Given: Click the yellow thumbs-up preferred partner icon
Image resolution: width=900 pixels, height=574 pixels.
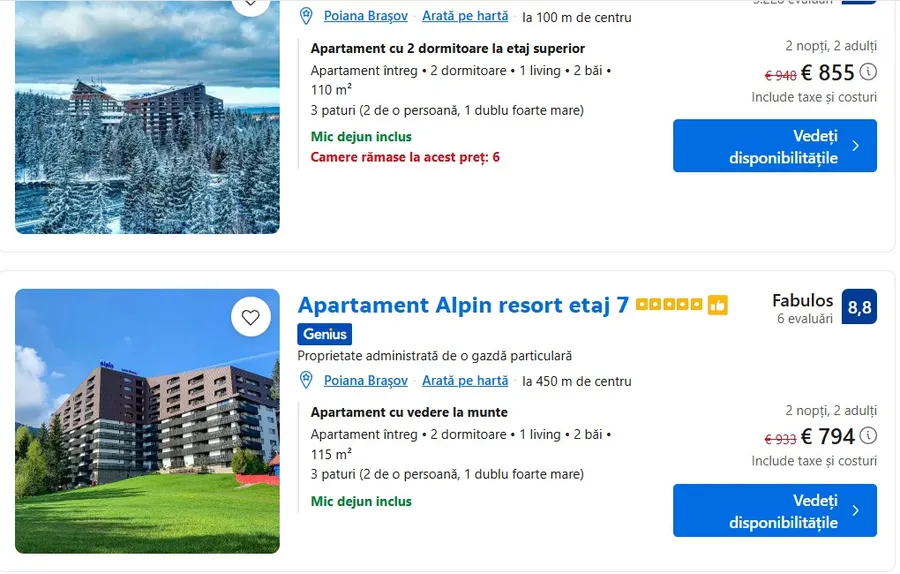Looking at the screenshot, I should tap(717, 305).
